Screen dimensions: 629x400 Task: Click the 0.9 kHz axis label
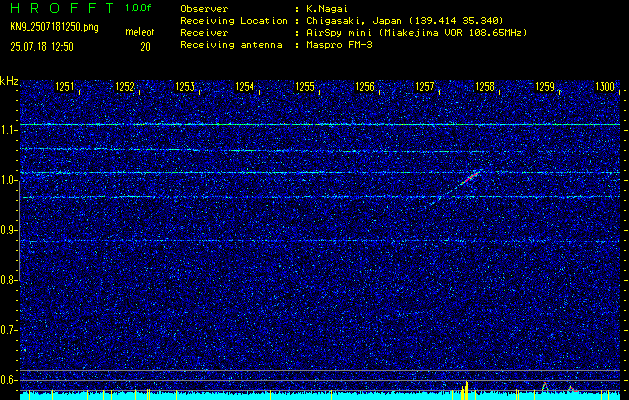point(7,230)
